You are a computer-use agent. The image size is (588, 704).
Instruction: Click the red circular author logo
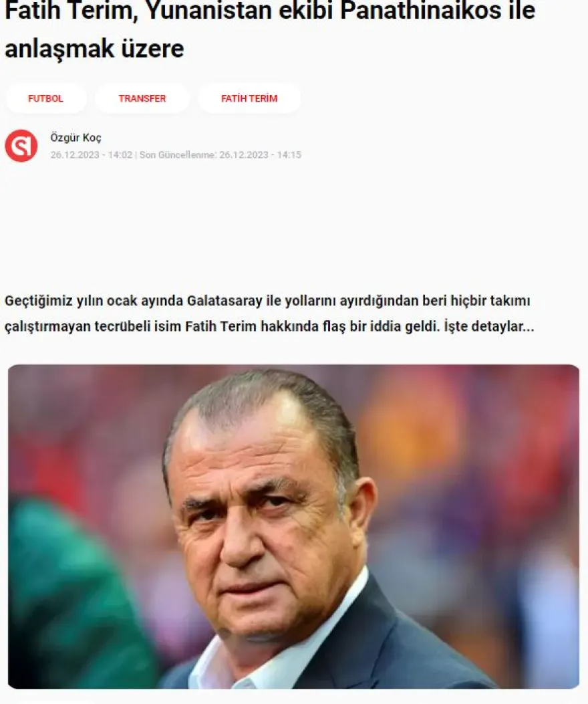21,146
